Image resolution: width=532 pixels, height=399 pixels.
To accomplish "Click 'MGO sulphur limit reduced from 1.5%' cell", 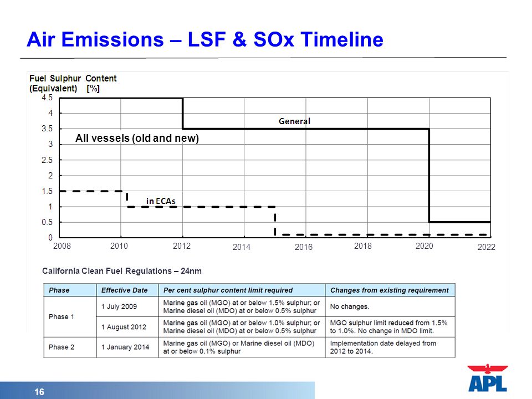I will click(389, 327).
